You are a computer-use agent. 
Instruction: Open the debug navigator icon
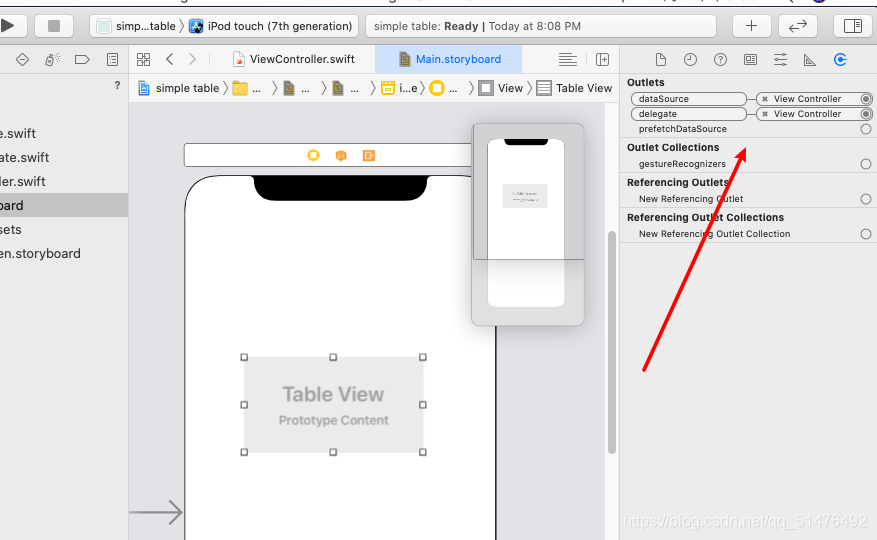[52, 59]
